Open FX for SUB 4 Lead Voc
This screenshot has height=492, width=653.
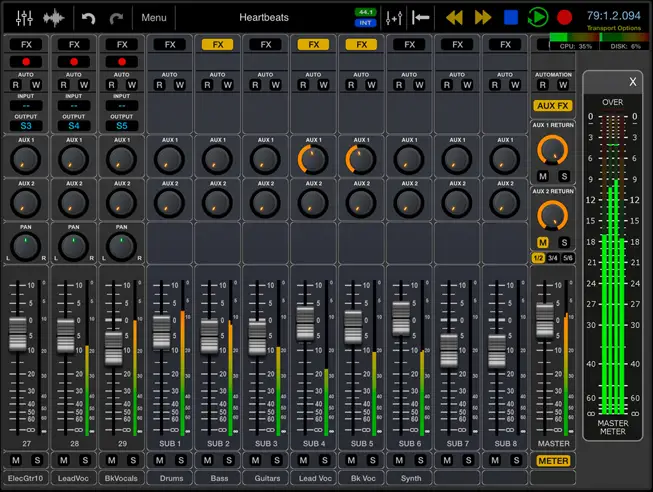(x=314, y=45)
